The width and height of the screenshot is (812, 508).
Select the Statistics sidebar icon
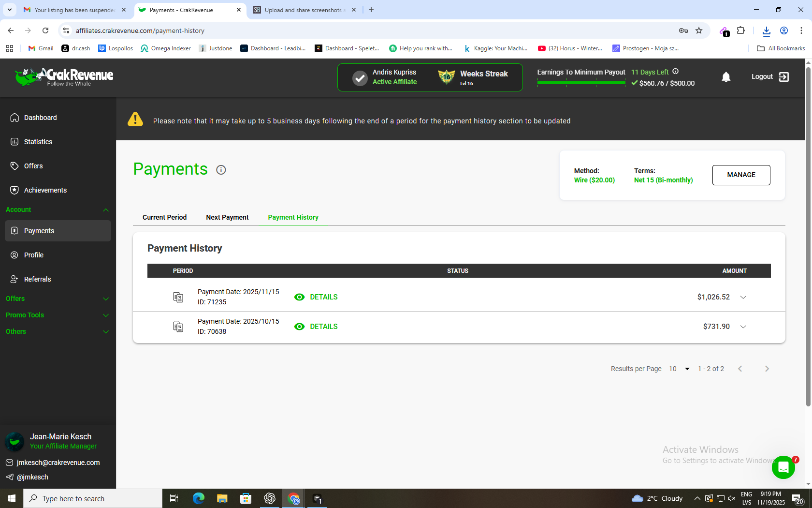(x=15, y=142)
